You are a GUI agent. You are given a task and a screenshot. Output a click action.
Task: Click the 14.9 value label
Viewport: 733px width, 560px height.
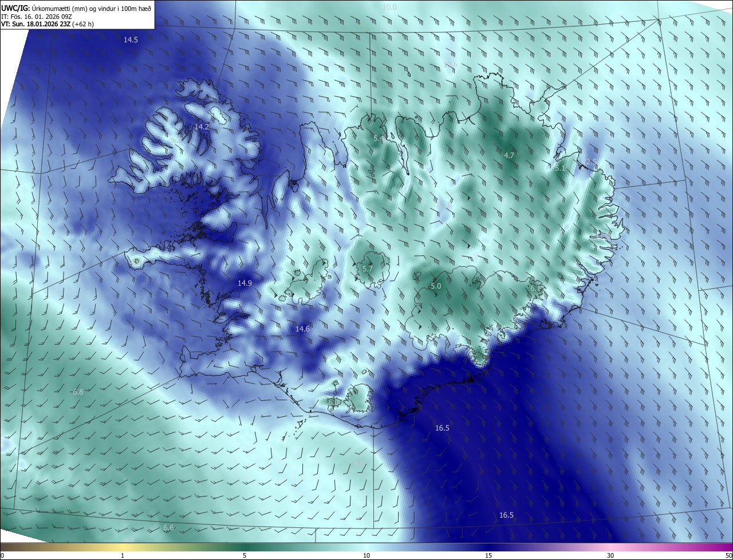[x=245, y=283]
